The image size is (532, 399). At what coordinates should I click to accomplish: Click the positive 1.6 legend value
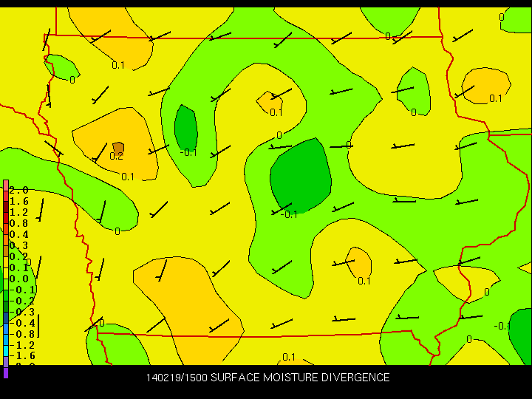(x=18, y=201)
